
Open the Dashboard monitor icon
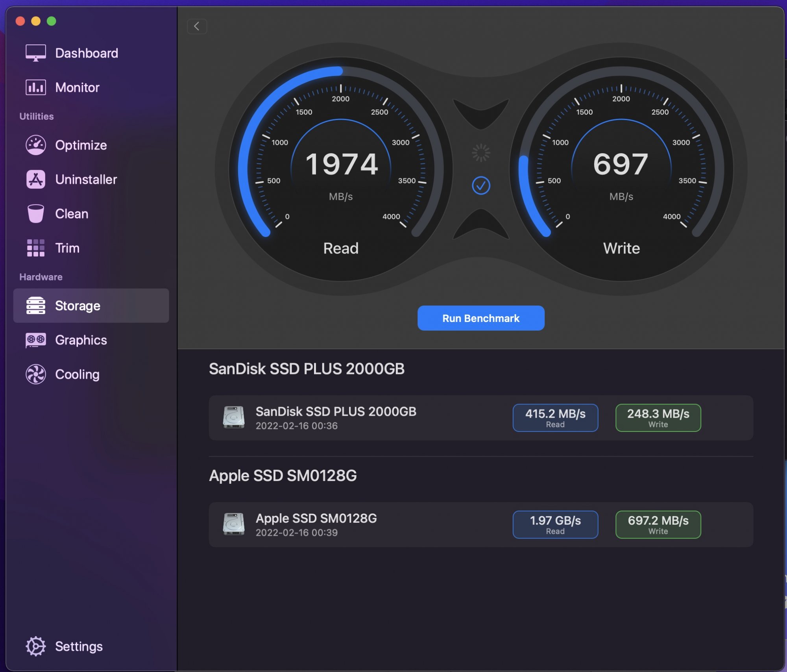coord(35,53)
